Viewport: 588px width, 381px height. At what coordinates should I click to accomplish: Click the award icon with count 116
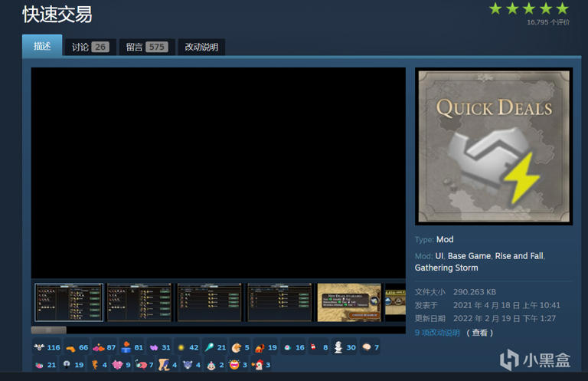click(x=39, y=347)
